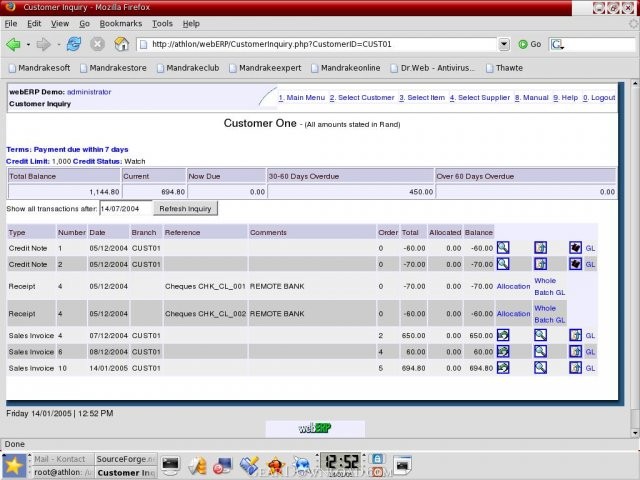
Task: Click credit icon for Sales Invoice 6
Action: tap(503, 351)
